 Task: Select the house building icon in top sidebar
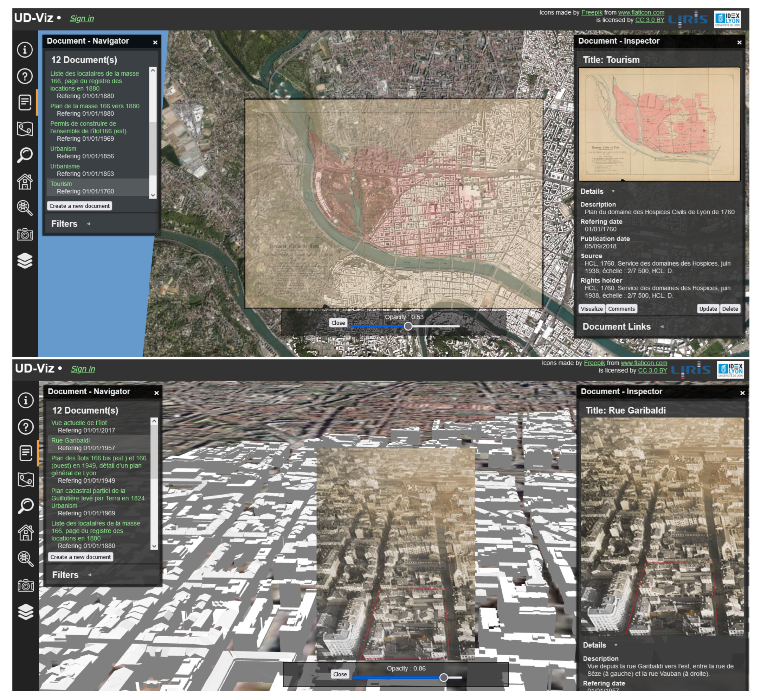[x=25, y=182]
